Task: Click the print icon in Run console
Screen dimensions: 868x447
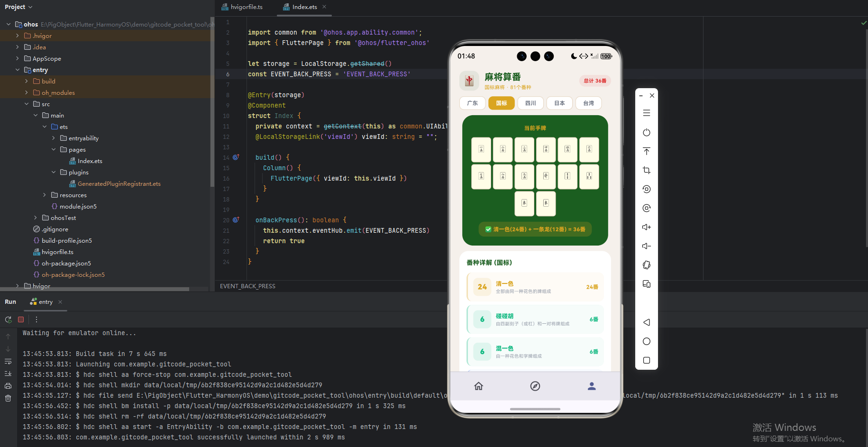Action: (x=8, y=386)
